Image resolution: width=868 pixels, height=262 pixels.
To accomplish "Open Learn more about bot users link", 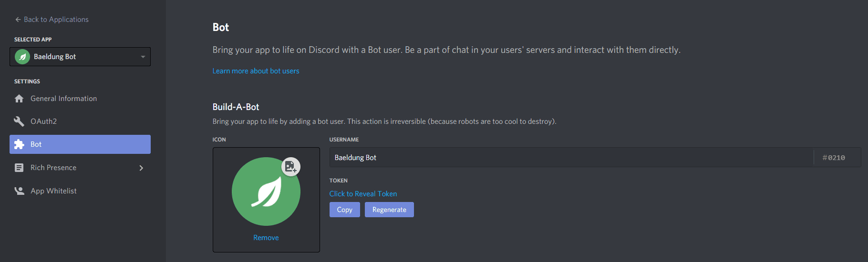I will click(256, 71).
